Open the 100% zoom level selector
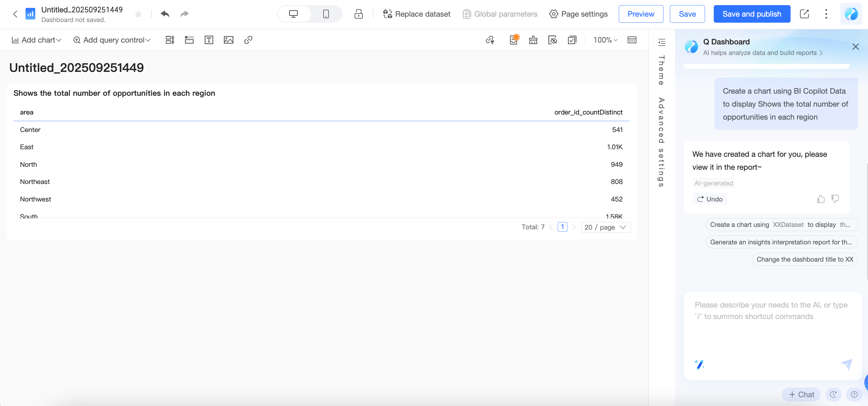 (605, 40)
